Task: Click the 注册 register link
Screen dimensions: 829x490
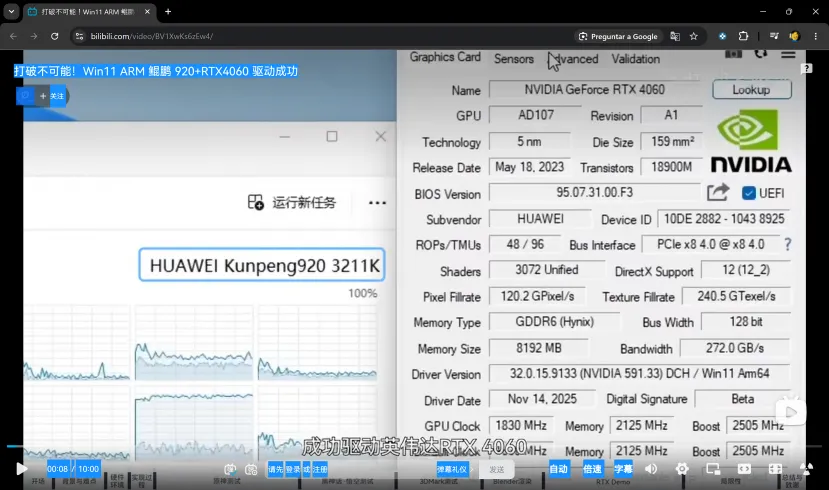Action: tap(320, 469)
